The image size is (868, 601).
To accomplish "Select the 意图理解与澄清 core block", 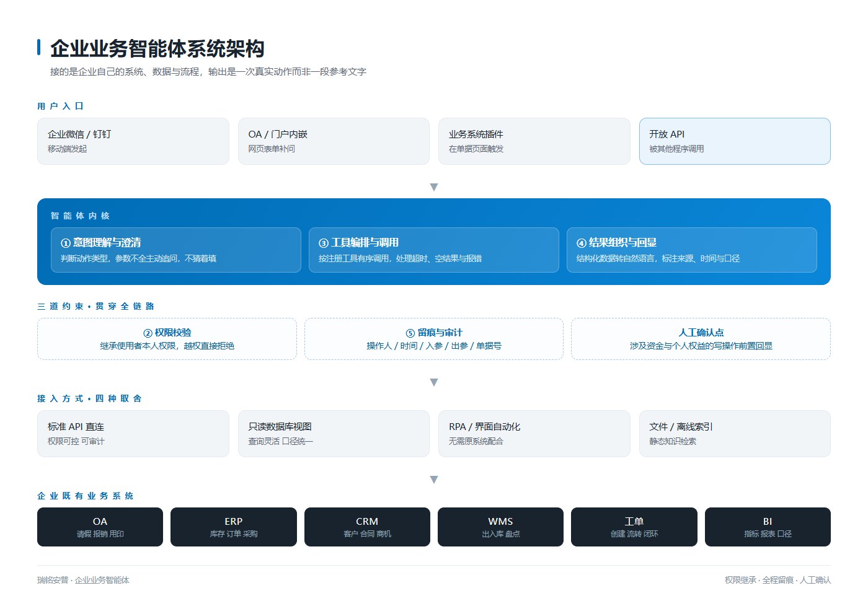I will [176, 250].
